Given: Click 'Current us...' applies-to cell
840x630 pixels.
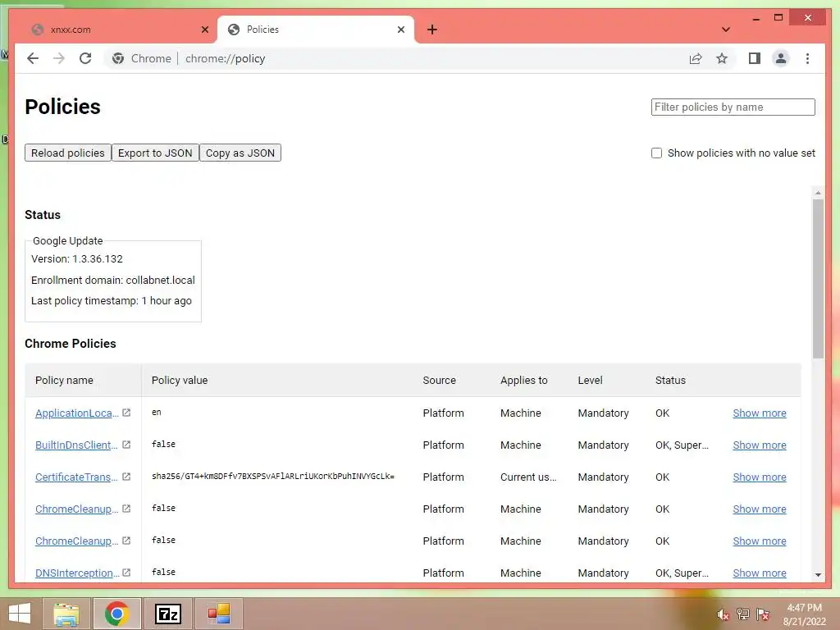Looking at the screenshot, I should point(528,477).
